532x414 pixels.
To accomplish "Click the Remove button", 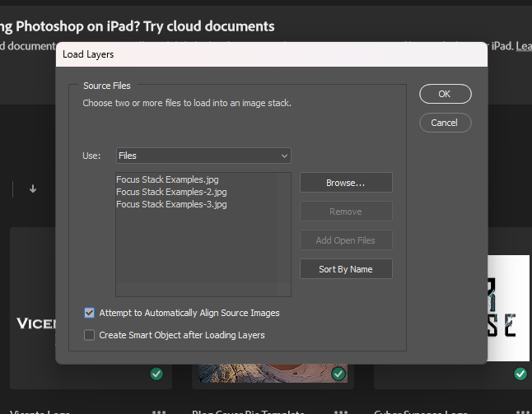I will click(346, 212).
